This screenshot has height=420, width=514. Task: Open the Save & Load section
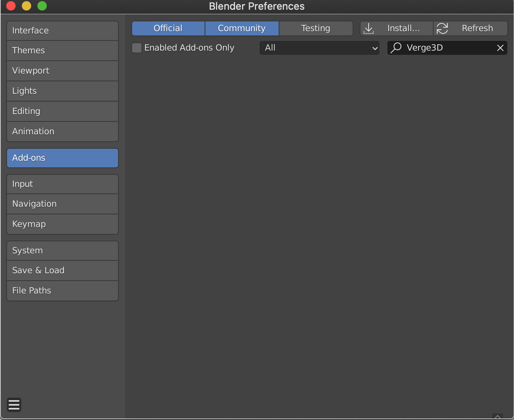(x=62, y=271)
